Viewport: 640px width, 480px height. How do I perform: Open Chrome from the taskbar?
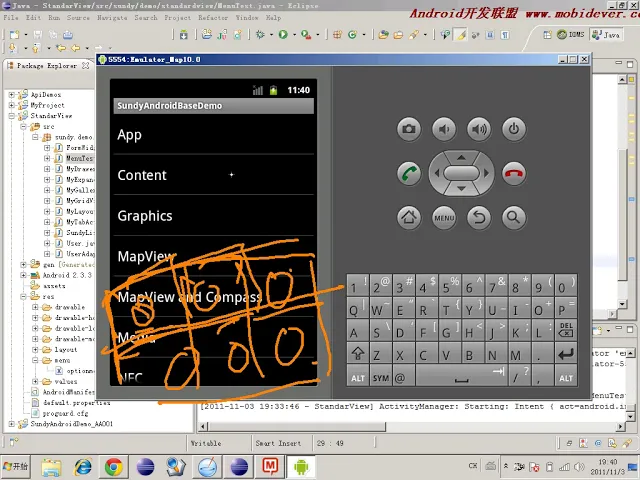click(x=113, y=467)
